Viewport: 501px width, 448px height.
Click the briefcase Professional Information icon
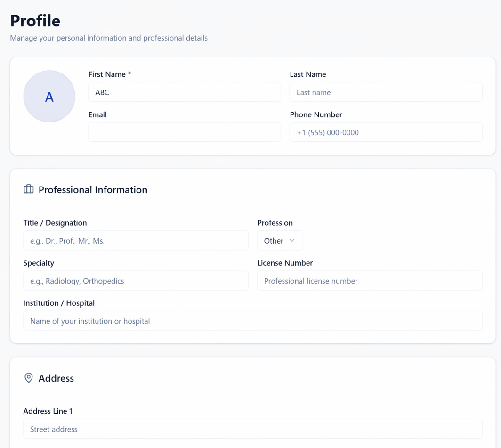click(x=29, y=189)
